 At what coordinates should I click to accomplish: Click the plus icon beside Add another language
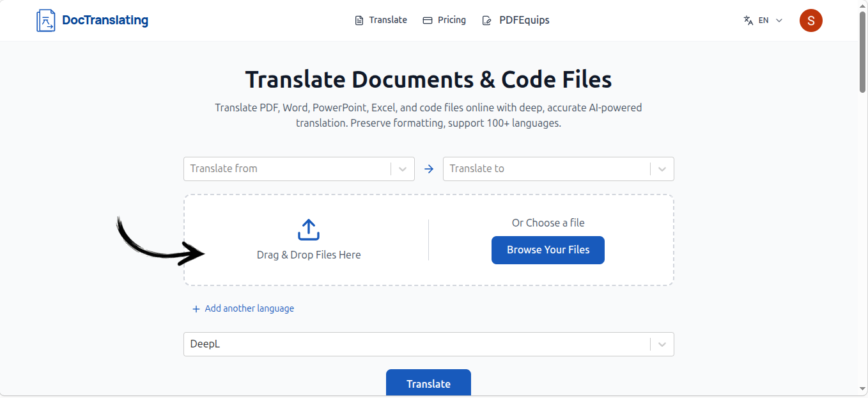196,309
